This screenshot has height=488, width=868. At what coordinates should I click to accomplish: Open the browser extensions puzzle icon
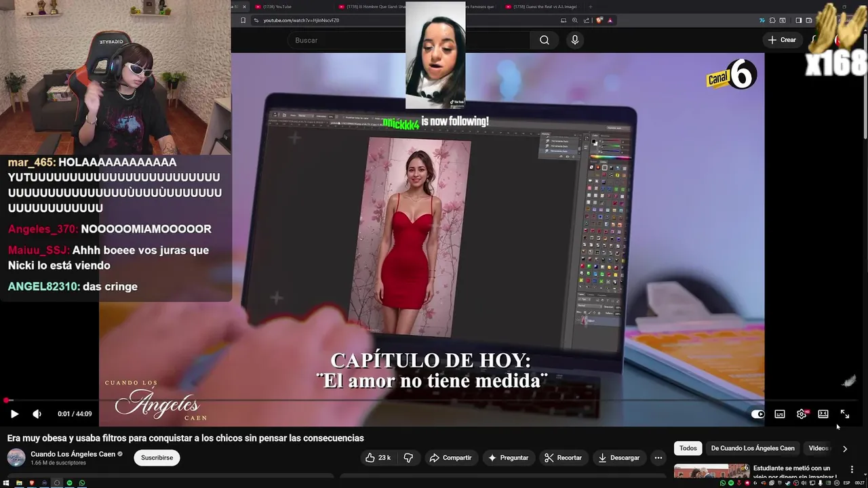[772, 20]
